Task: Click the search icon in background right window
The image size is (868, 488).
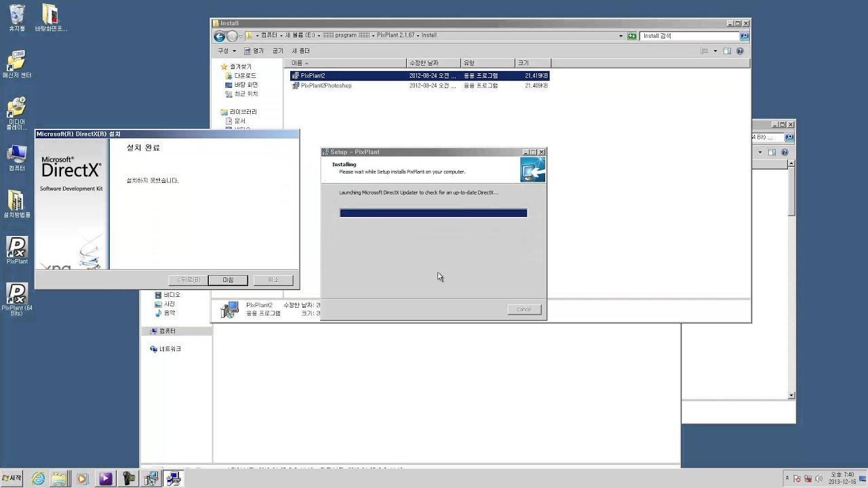Action: (789, 138)
